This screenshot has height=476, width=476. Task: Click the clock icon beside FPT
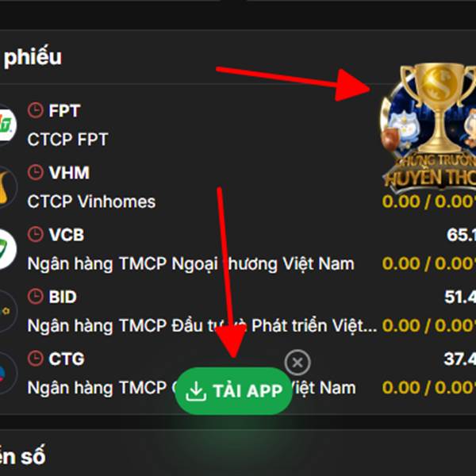pyautogui.click(x=36, y=110)
